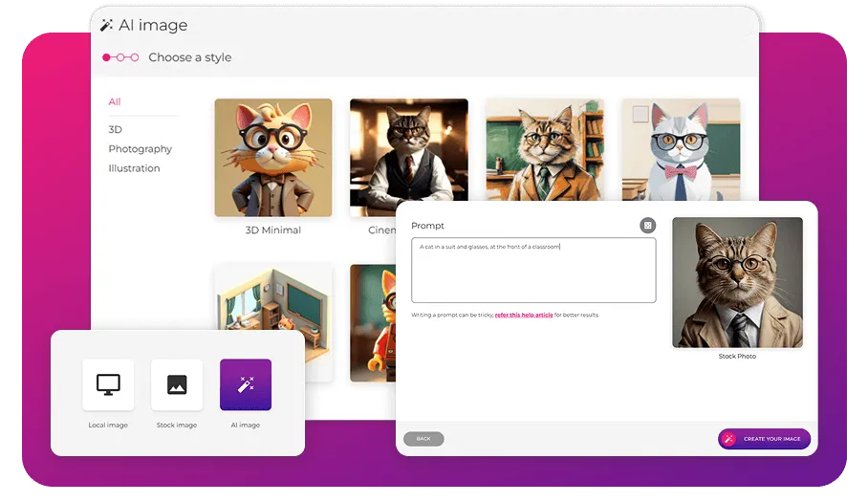This screenshot has height=503, width=868.
Task: Choose the painted cat with bookshelf thumbnail
Action: 545,149
